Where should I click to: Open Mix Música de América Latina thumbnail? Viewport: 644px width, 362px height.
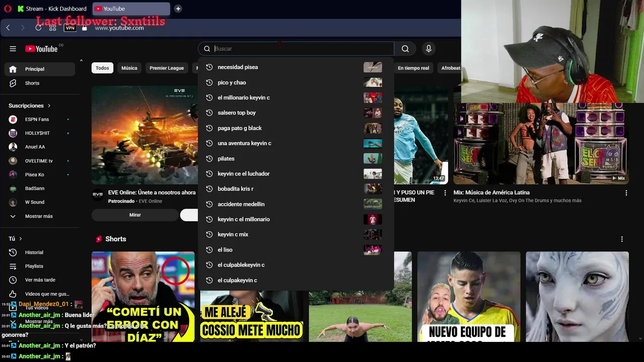coord(541,143)
